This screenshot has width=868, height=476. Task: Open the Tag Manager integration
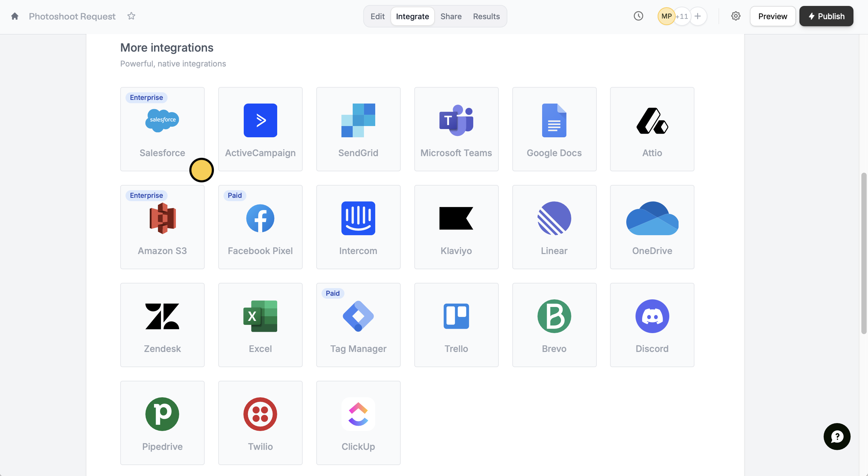pos(358,325)
